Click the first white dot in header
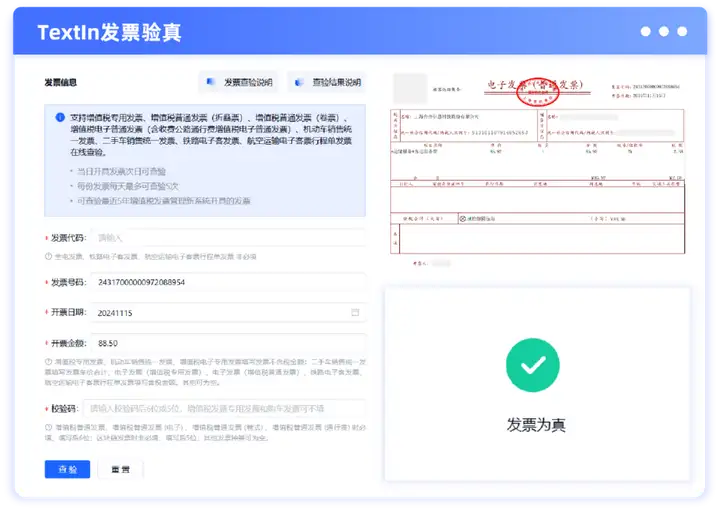 [x=646, y=31]
